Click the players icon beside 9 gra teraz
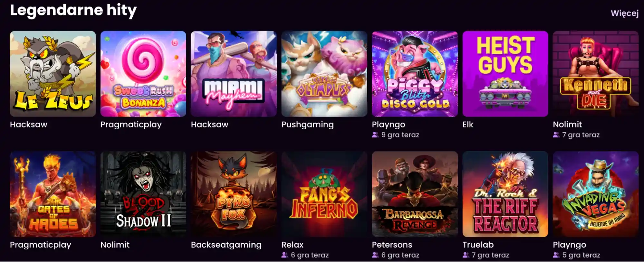The width and height of the screenshot is (644, 262). point(375,135)
